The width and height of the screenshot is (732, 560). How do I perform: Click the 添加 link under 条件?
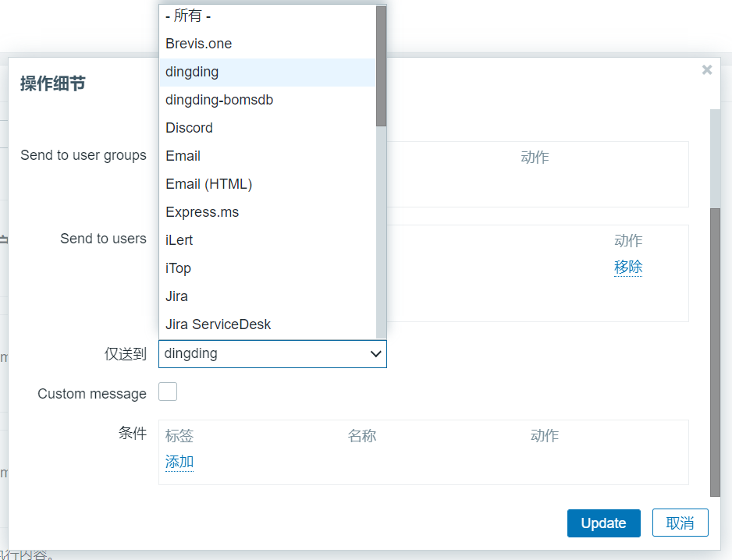pyautogui.click(x=179, y=462)
